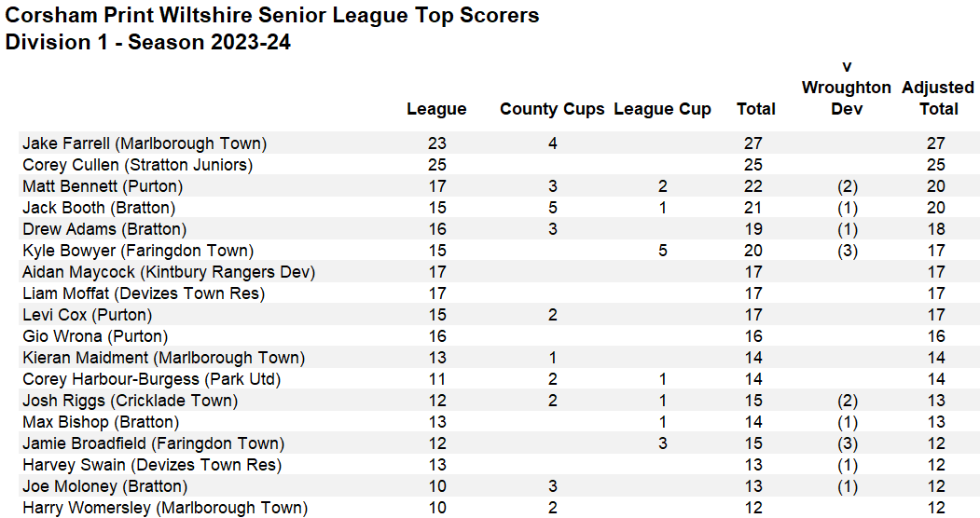The image size is (980, 518).
Task: Click Josh Riggs (Cricklade Town) name
Action: pos(131,401)
